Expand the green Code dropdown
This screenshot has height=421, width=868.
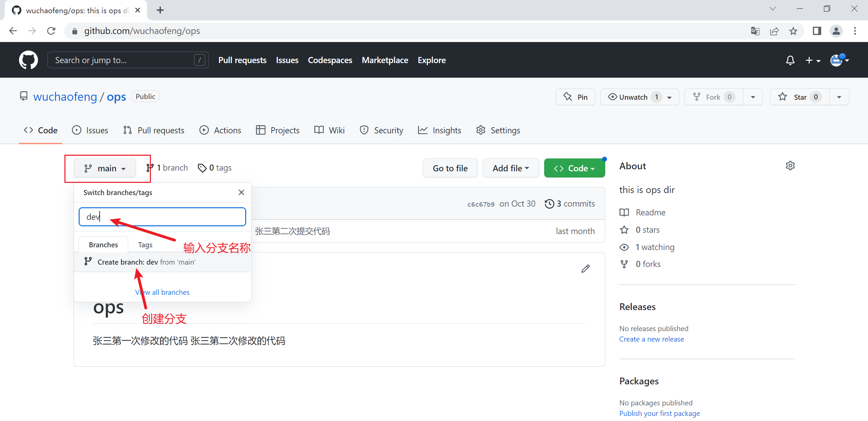574,168
